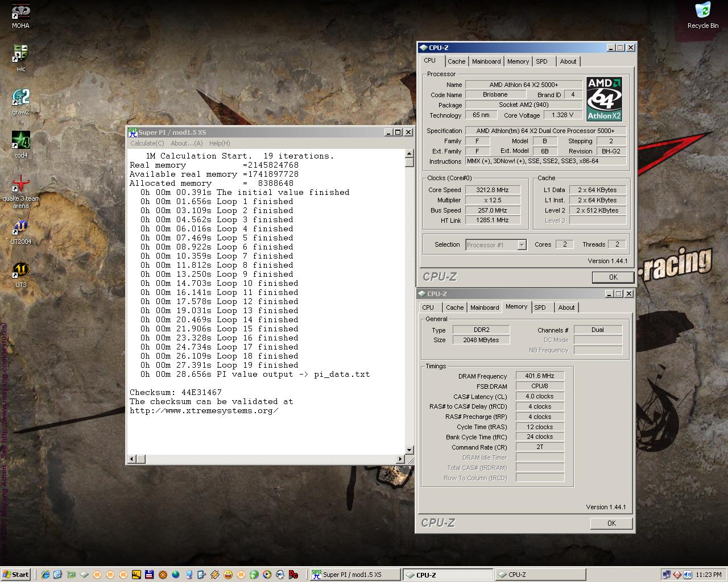
Task: Click the Core Speed field 3212.8 MHz
Action: (x=493, y=190)
